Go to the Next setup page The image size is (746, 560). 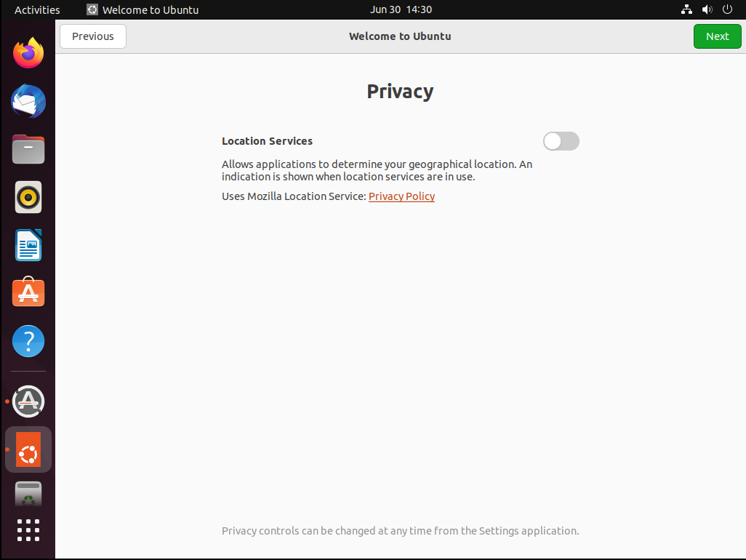click(717, 36)
